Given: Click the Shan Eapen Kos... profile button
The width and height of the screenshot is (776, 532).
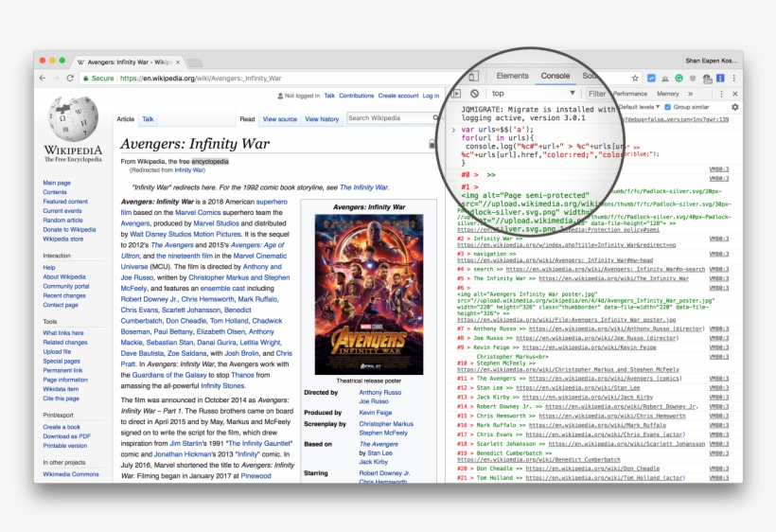Looking at the screenshot, I should pyautogui.click(x=711, y=61).
